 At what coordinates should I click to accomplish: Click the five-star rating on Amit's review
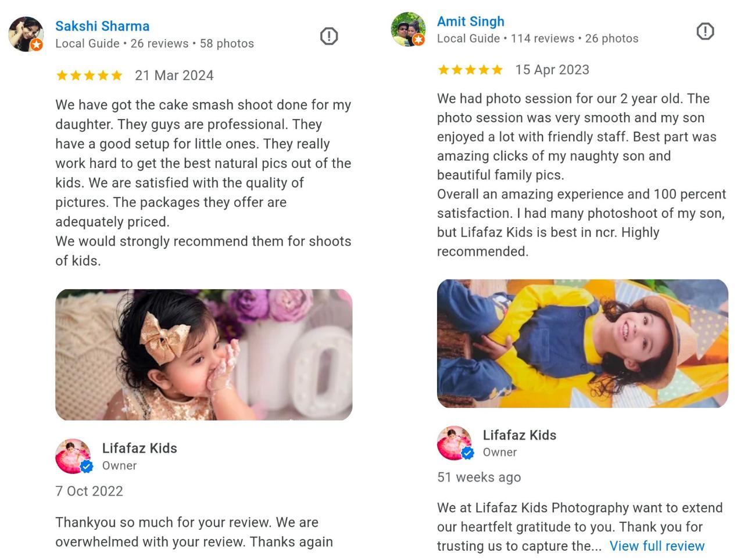tap(470, 70)
